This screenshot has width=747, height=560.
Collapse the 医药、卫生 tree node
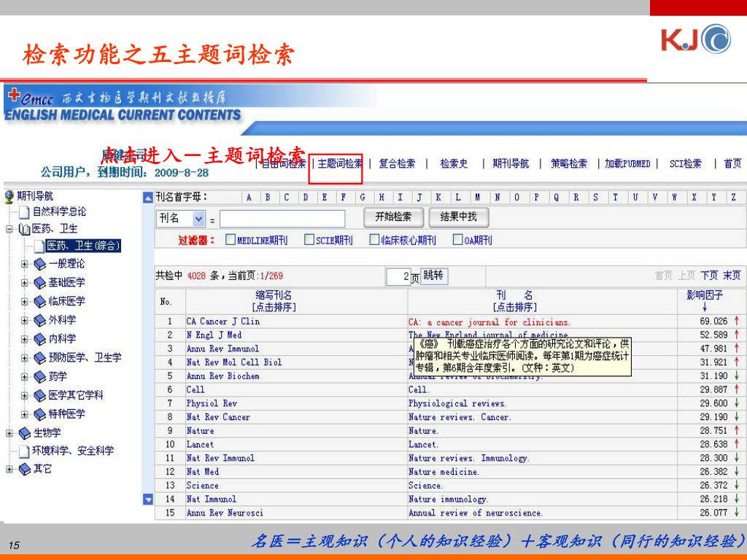[x=9, y=229]
